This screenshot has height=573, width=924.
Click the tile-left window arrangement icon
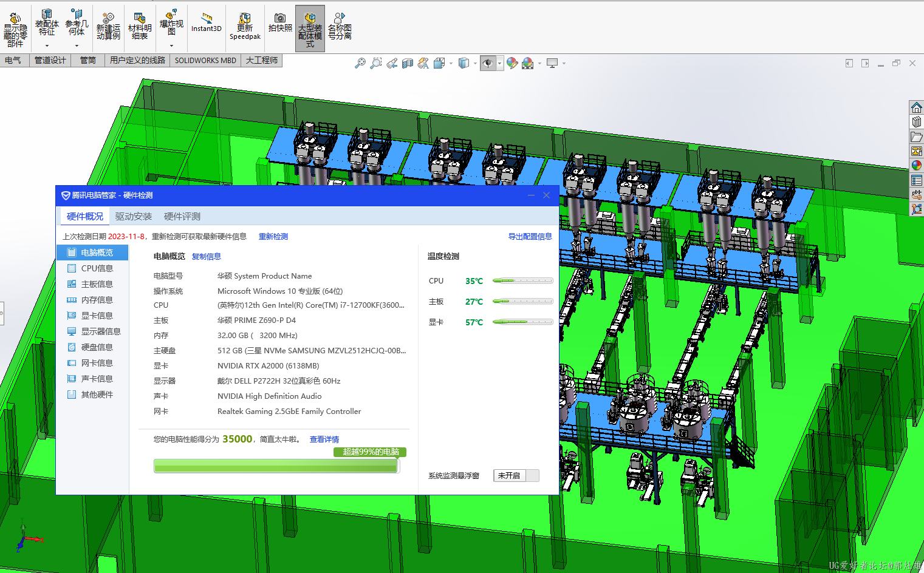[849, 63]
